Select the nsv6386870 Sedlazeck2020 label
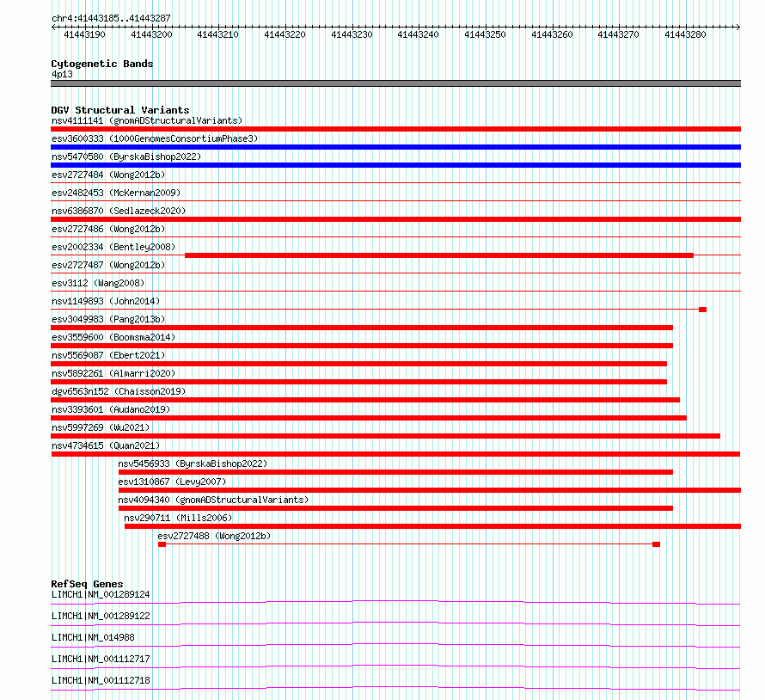The height and width of the screenshot is (700, 765). (x=119, y=211)
